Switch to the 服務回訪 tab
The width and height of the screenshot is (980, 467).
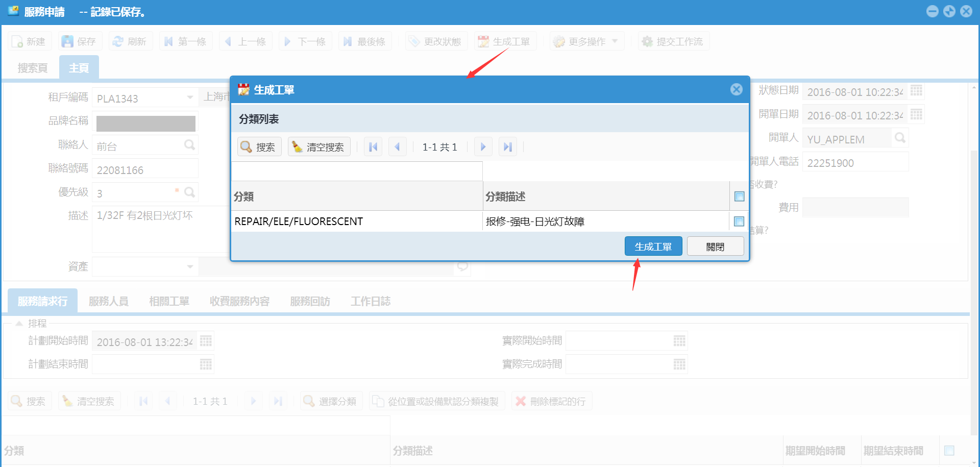pyautogui.click(x=310, y=301)
